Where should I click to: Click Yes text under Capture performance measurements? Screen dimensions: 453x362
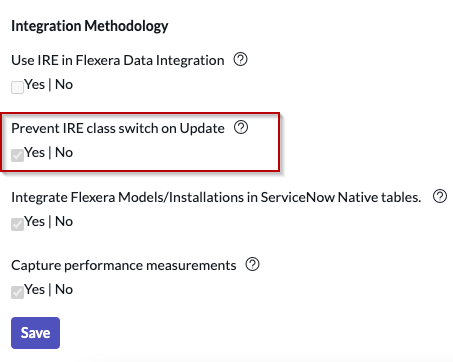[34, 289]
